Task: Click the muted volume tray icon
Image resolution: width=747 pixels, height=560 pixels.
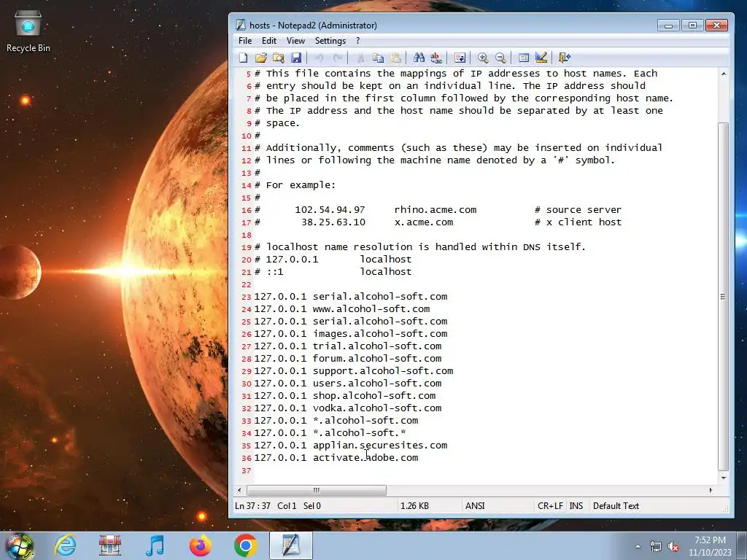Action: [673, 547]
